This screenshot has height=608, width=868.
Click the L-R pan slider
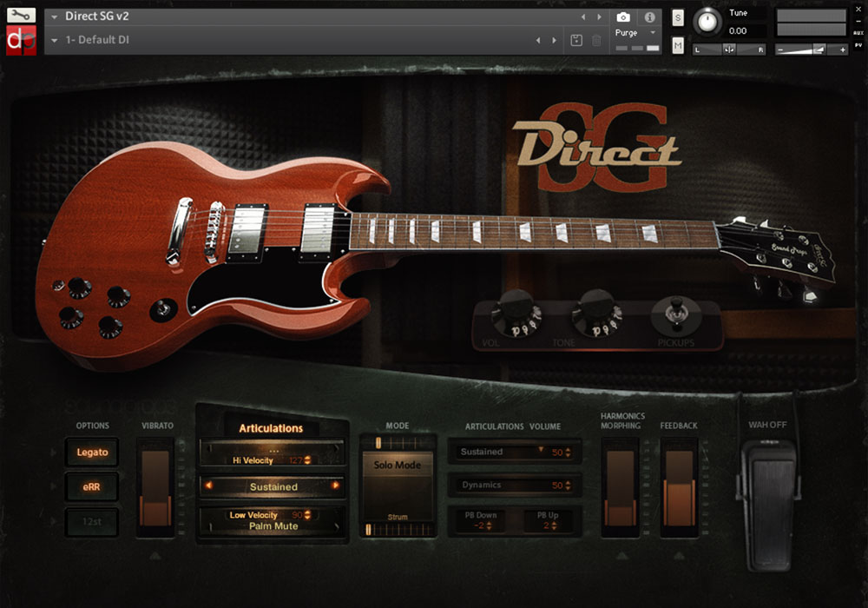(729, 50)
